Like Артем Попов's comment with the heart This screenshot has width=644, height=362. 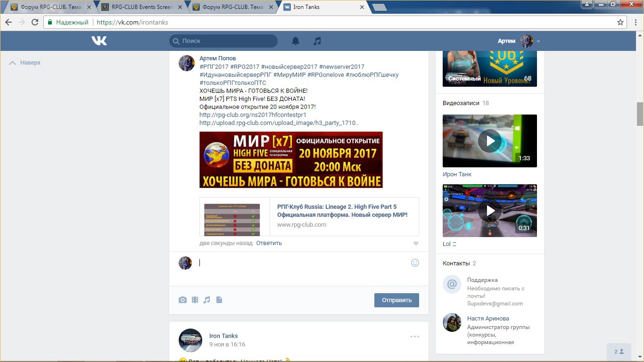tap(416, 244)
